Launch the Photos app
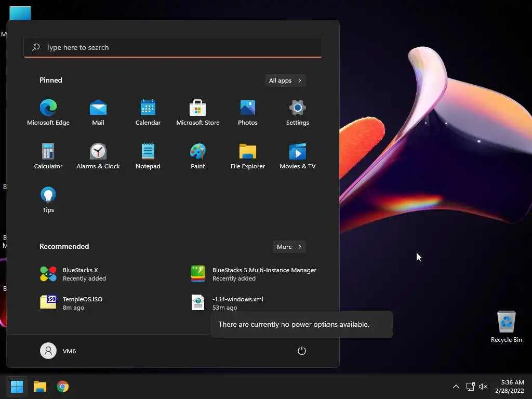Screen dimensions: 532x399 coord(248,113)
